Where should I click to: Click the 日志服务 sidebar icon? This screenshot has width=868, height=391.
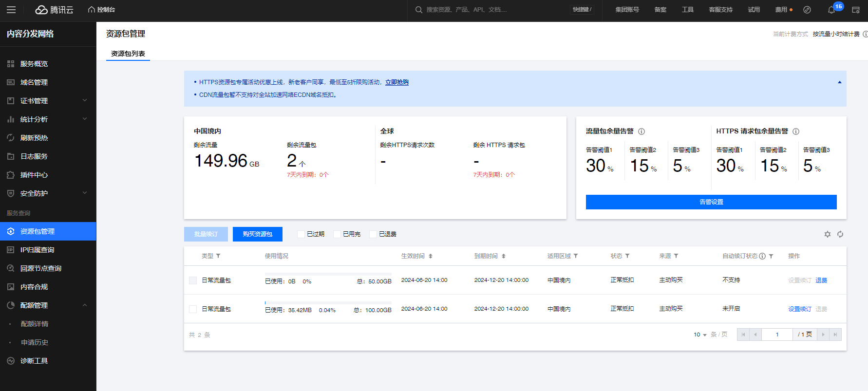point(11,156)
